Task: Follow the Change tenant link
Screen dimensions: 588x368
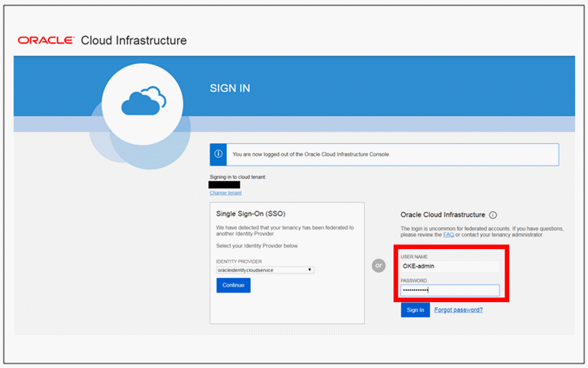Action: tap(225, 193)
